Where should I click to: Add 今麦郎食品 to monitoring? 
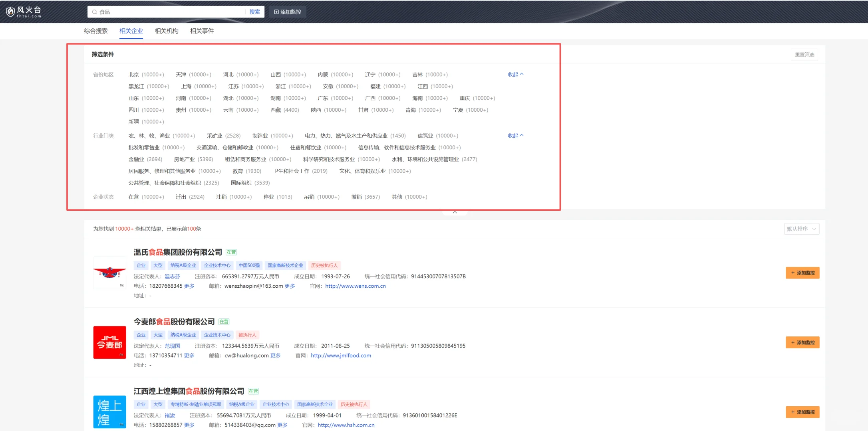click(x=802, y=342)
